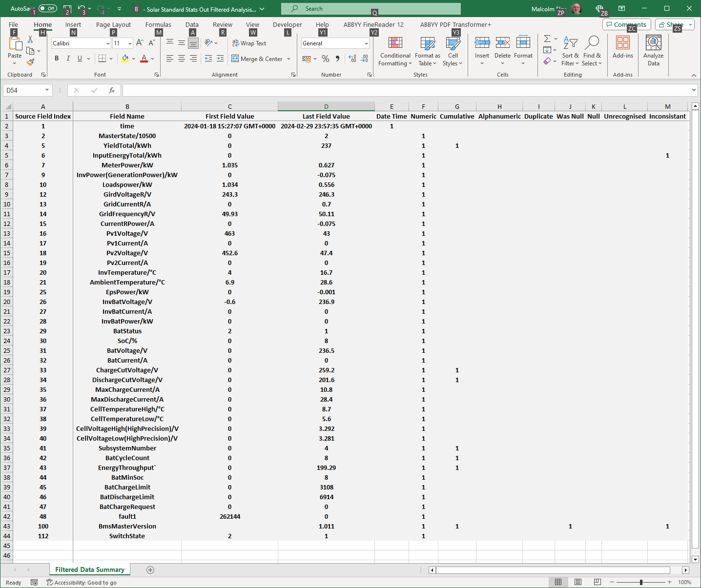Open the Sort & Filter tool

[x=570, y=51]
